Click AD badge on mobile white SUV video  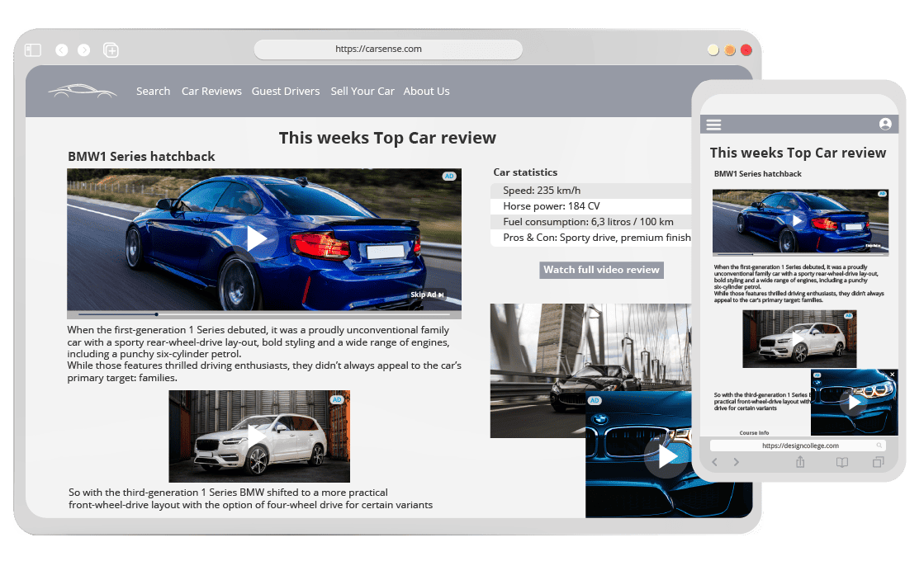pyautogui.click(x=849, y=316)
